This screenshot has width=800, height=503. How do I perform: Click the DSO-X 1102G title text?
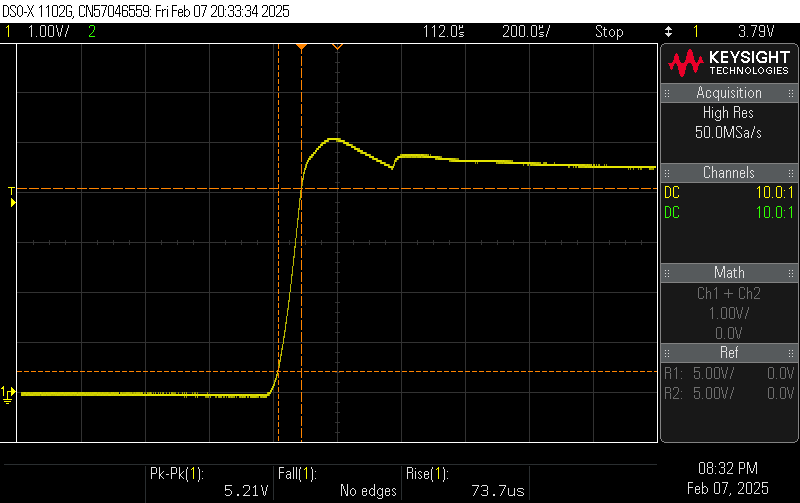[x=146, y=11]
